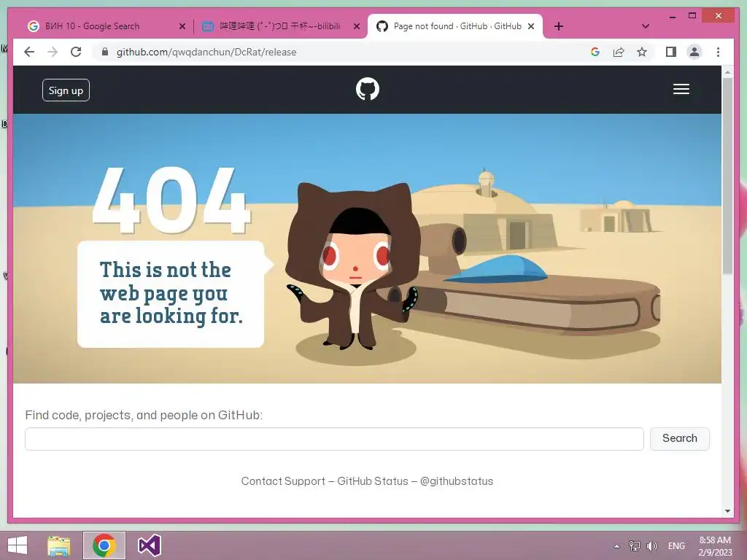This screenshot has height=560, width=747.
Task: Close the bilibili tab
Action: [356, 27]
